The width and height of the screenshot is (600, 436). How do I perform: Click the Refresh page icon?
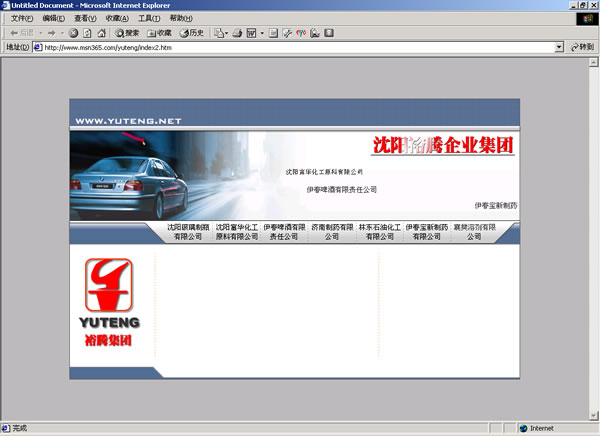(87, 33)
